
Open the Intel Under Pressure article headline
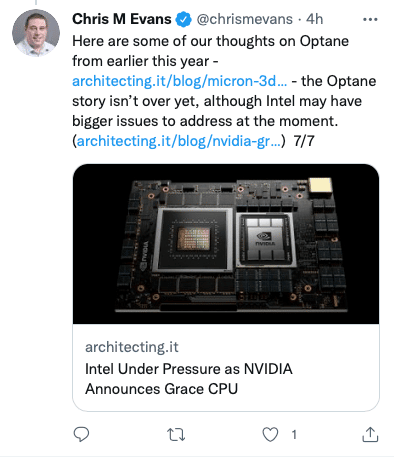[189, 379]
